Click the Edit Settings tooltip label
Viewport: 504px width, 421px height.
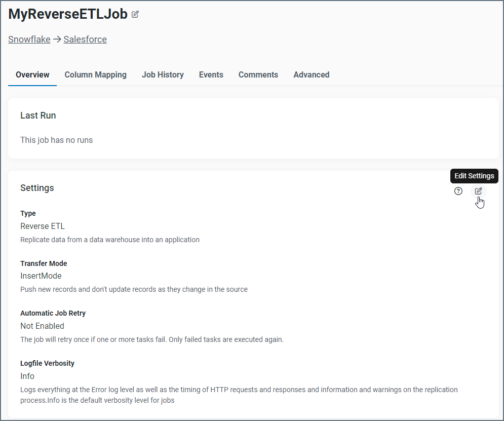474,176
